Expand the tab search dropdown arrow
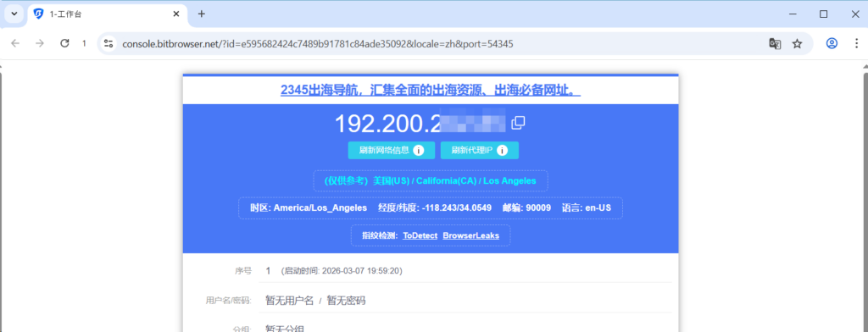 tap(14, 14)
